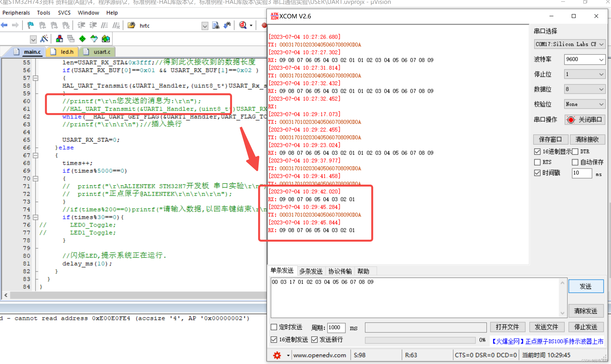Click the 清除发送 button
The width and height of the screenshot is (611, 364).
pos(586,311)
